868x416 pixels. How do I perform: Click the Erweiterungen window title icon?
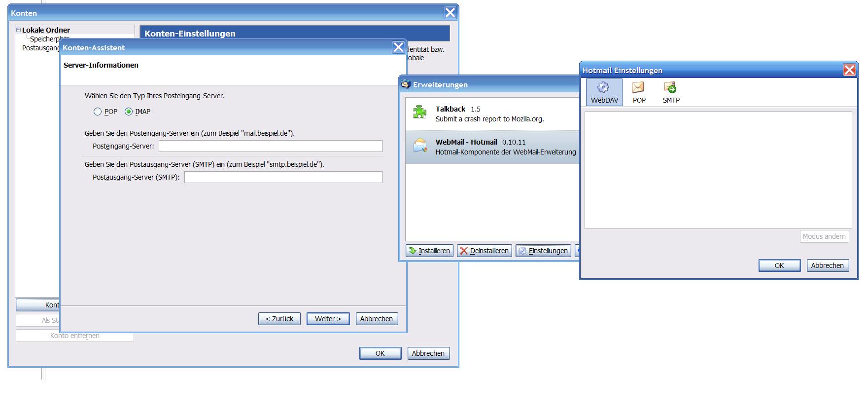406,84
